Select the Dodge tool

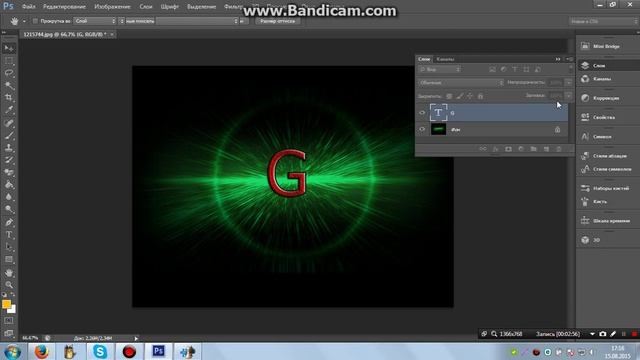click(x=9, y=209)
